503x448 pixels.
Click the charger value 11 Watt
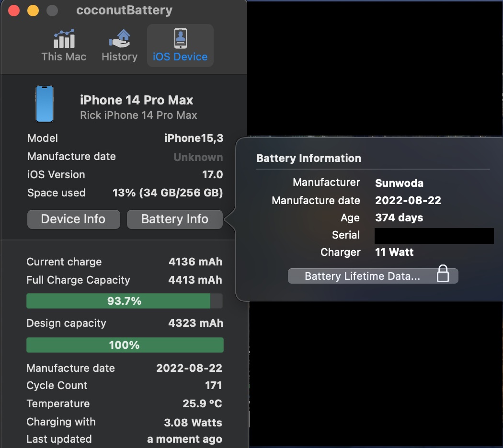[x=394, y=252]
